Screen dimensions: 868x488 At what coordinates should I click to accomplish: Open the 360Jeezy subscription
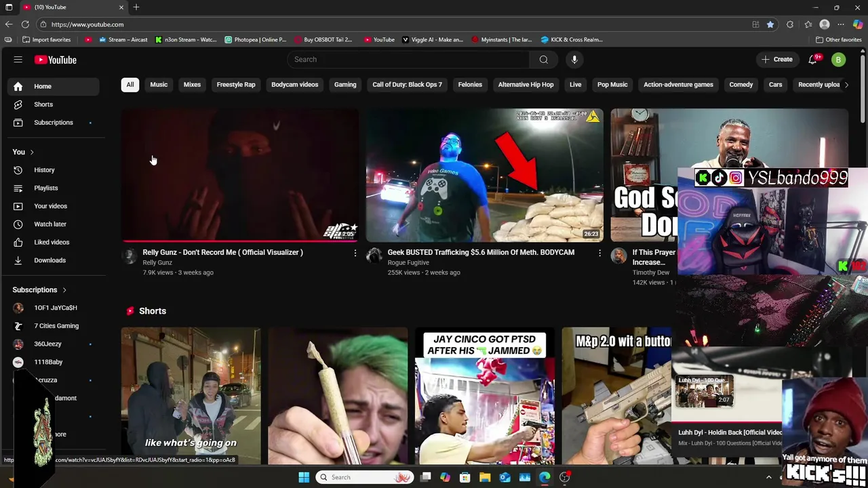[54, 344]
